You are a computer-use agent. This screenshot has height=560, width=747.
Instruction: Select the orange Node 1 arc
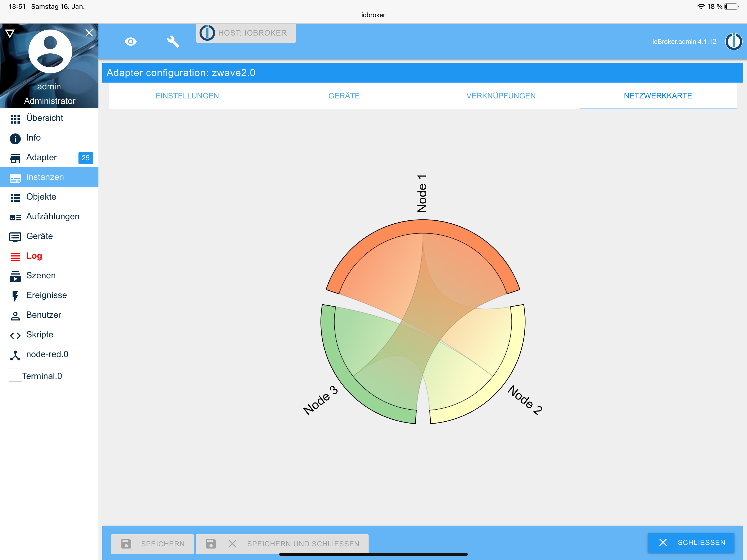(x=423, y=226)
